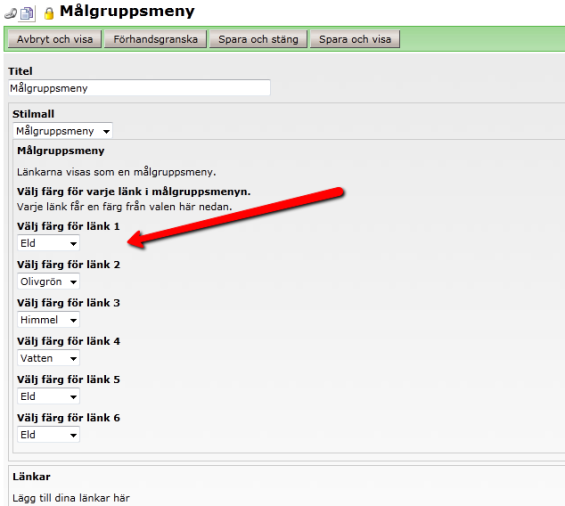Open the Himmel dropdown for länk 3
This screenshot has width=565, height=506.
click(x=48, y=320)
